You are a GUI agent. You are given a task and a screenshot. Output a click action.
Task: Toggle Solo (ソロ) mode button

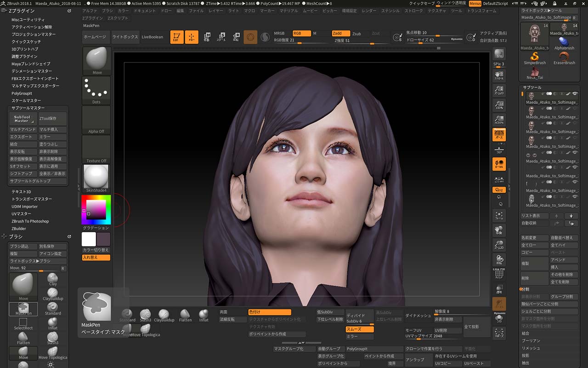point(499,317)
